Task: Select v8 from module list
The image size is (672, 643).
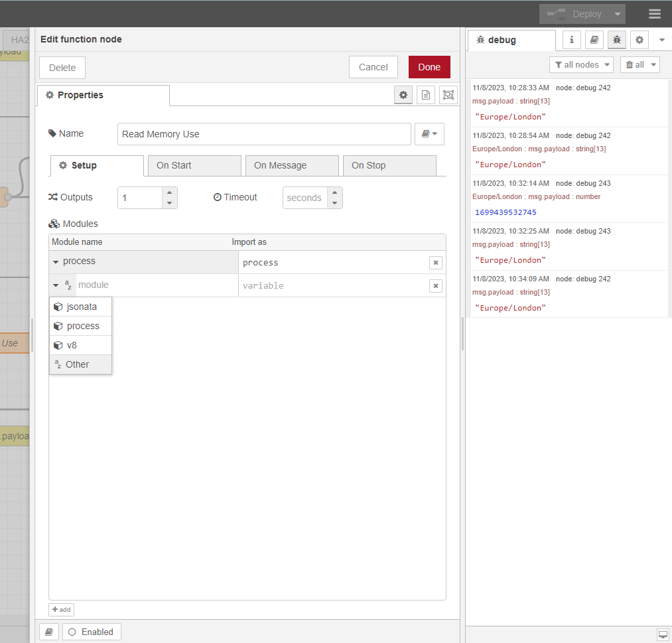Action: tap(80, 346)
